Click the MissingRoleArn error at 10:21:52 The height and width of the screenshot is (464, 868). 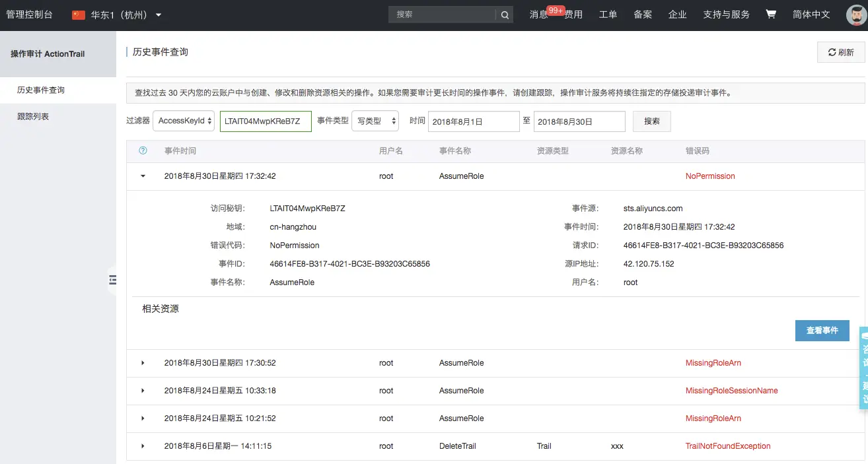click(713, 418)
